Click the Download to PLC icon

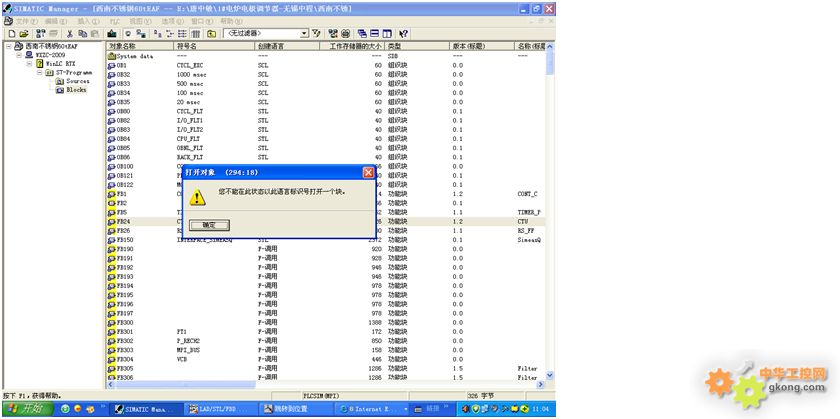(111, 34)
